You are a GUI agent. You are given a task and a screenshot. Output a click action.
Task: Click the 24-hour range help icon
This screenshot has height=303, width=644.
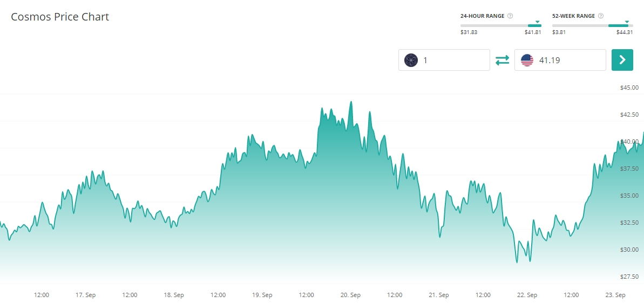[510, 16]
